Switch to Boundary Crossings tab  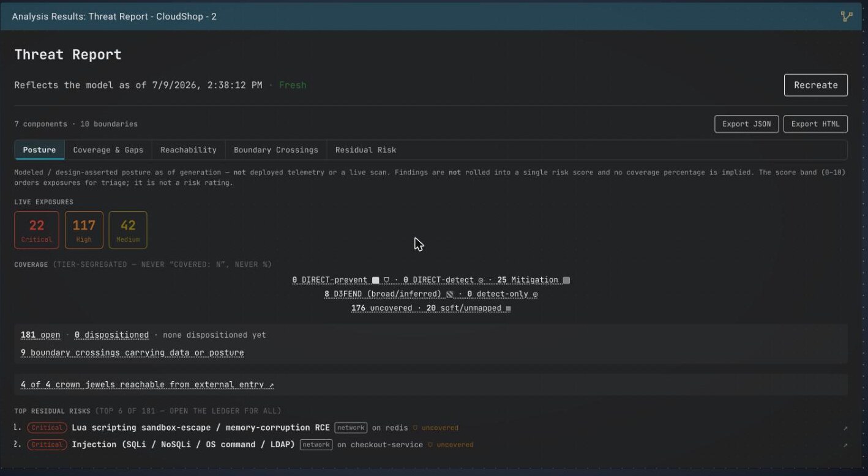pyautogui.click(x=275, y=150)
